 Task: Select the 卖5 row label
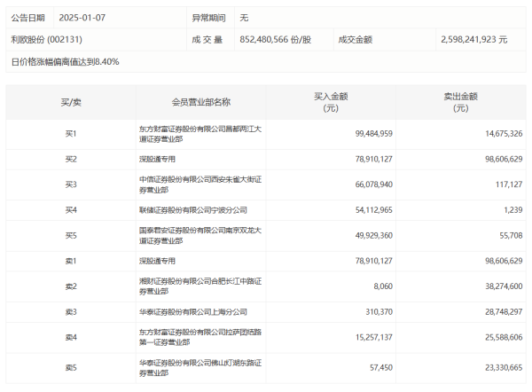pos(71,368)
